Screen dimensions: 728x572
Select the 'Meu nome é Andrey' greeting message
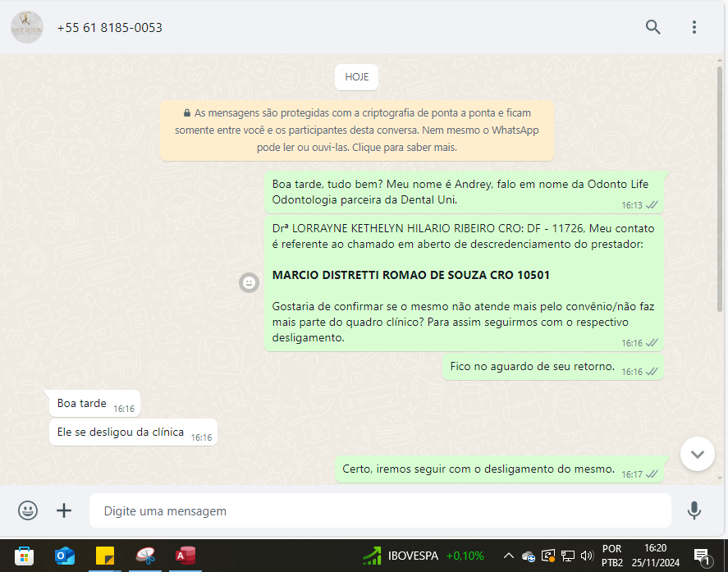pyautogui.click(x=464, y=192)
